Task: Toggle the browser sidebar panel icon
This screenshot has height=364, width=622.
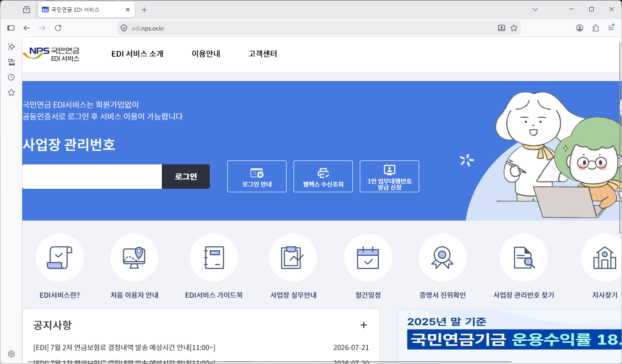Action: coord(11,28)
